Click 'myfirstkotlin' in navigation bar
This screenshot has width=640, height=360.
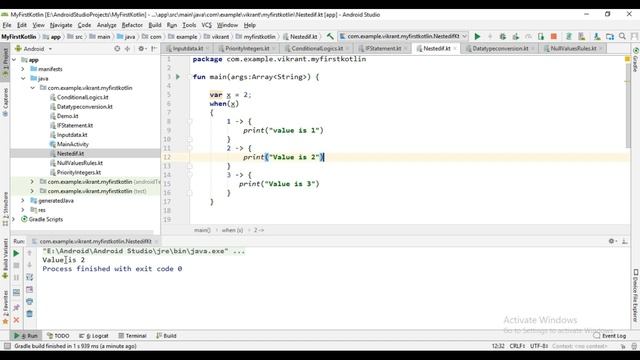(259, 36)
